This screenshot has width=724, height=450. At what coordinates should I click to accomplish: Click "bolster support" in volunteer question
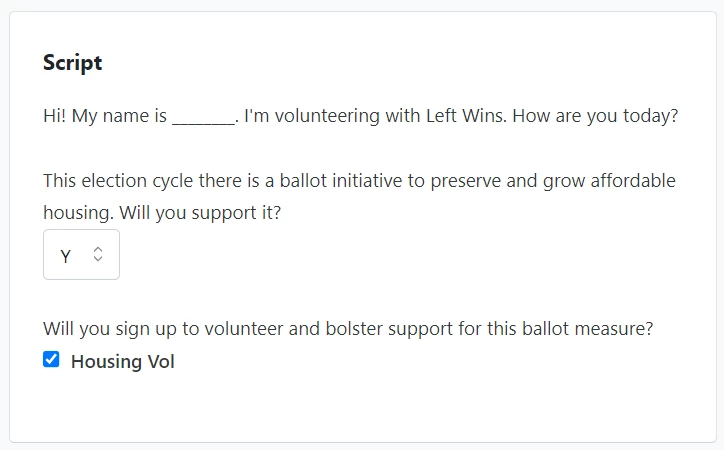[433, 328]
